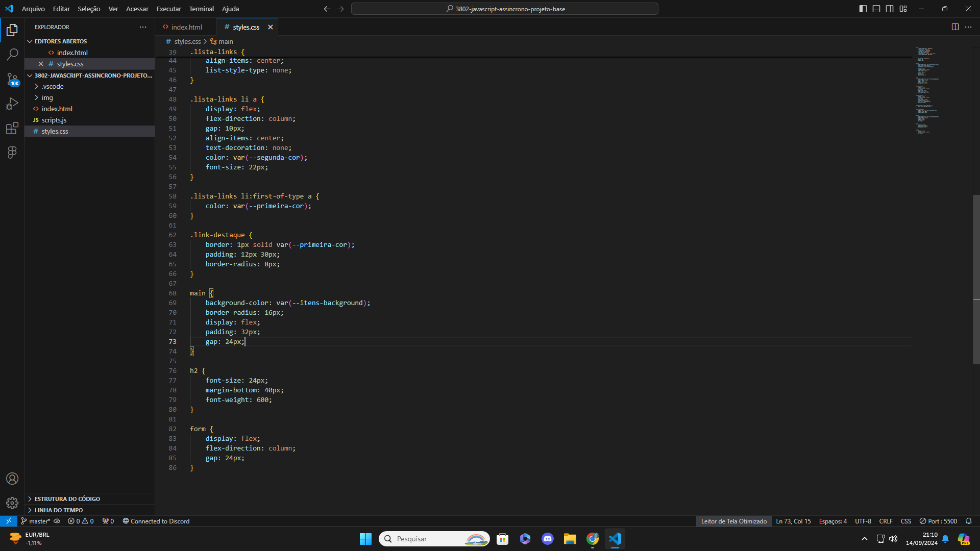Open Explorer Views and More Actions ellipsis

tap(143, 27)
